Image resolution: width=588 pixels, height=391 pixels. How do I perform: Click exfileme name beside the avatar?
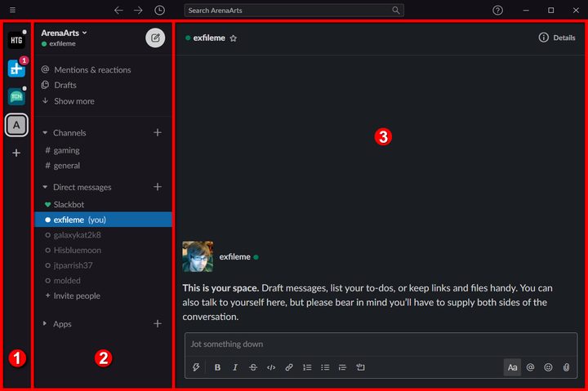pyautogui.click(x=234, y=257)
